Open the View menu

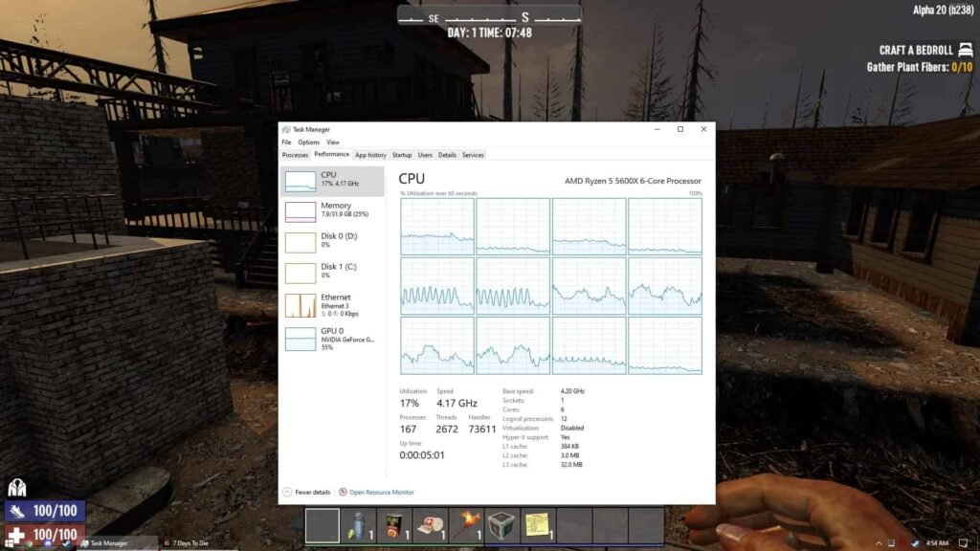(333, 142)
